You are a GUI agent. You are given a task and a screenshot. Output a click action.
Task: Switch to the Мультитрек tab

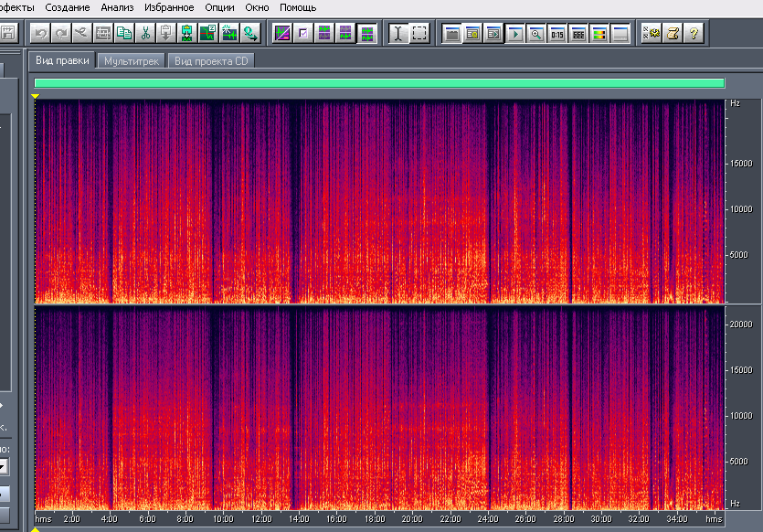[132, 60]
